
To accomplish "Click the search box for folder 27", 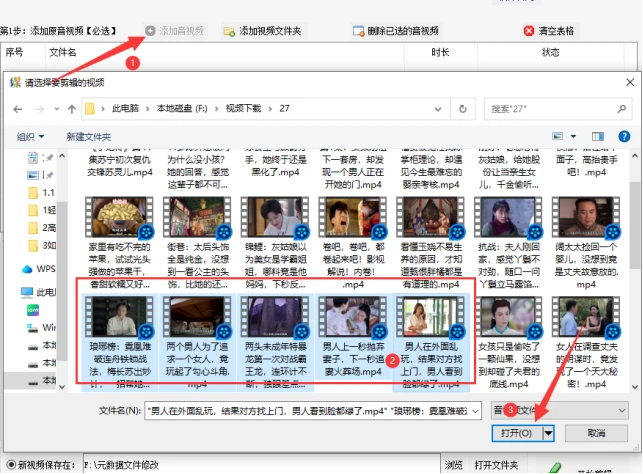I will point(559,109).
